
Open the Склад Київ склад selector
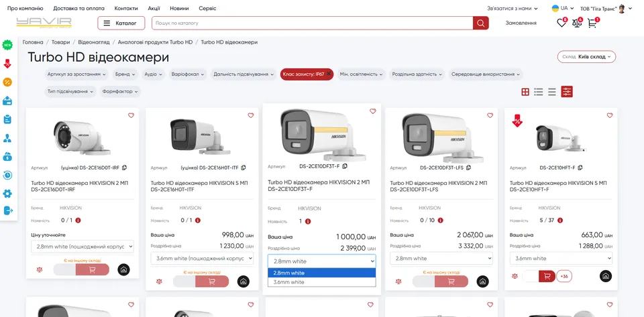coord(586,56)
